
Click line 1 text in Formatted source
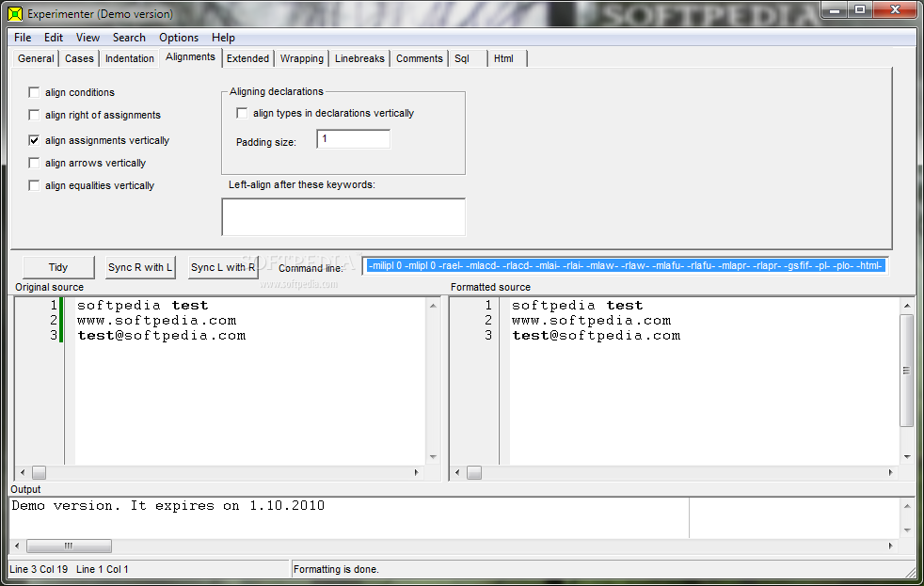577,306
